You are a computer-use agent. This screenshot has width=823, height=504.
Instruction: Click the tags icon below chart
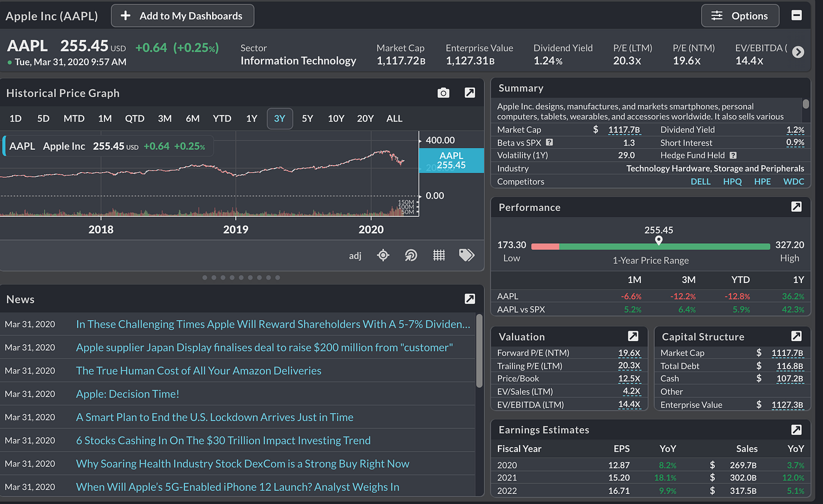coord(467,255)
